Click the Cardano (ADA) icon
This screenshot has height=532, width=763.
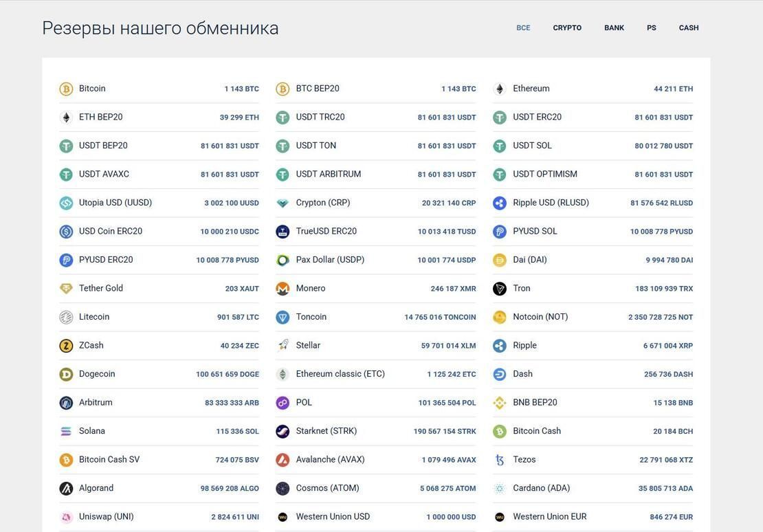click(500, 489)
